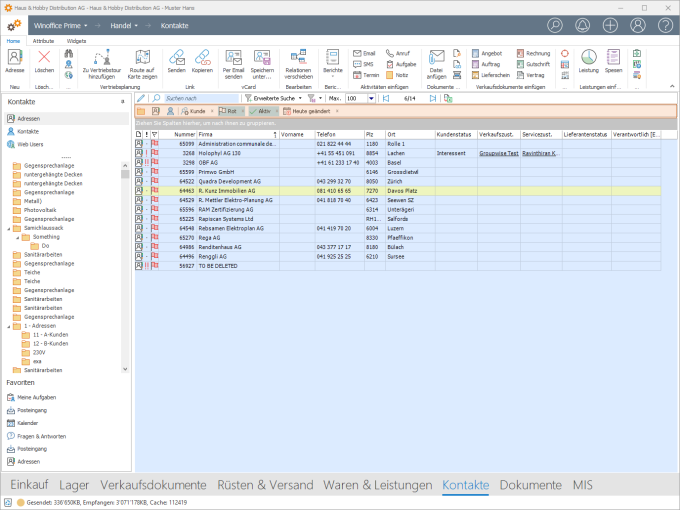This screenshot has width=680, height=510.
Task: Click the Senden link icon
Action: pyautogui.click(x=176, y=59)
